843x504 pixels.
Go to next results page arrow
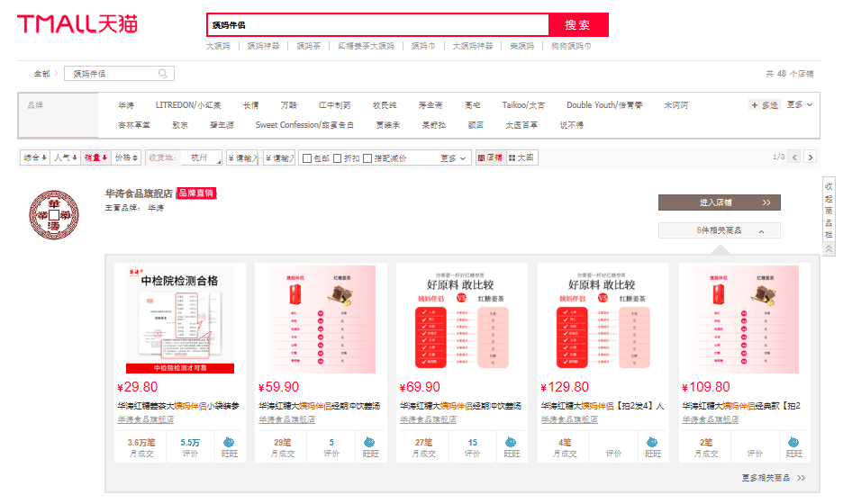click(810, 157)
